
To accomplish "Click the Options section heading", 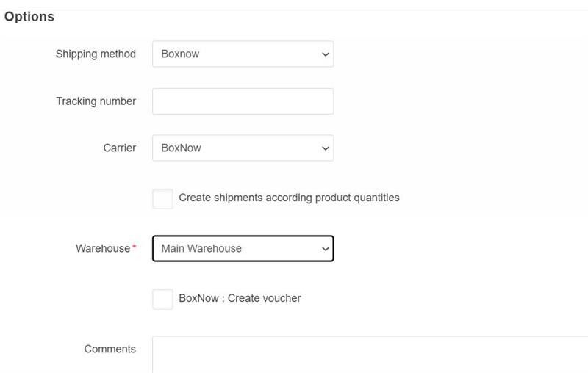I will (29, 16).
